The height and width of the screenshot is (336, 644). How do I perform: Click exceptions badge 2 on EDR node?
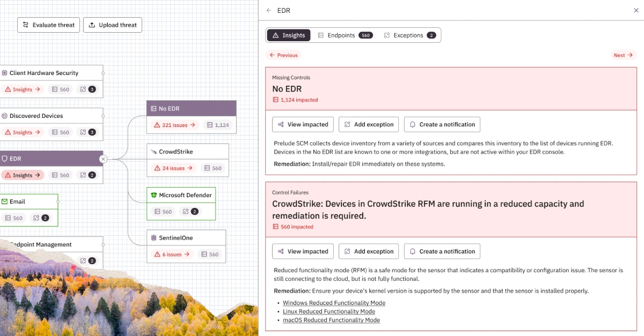pos(87,175)
